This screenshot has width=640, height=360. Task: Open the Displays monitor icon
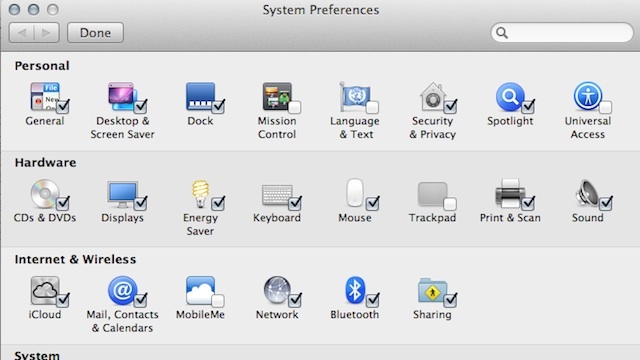tap(122, 194)
